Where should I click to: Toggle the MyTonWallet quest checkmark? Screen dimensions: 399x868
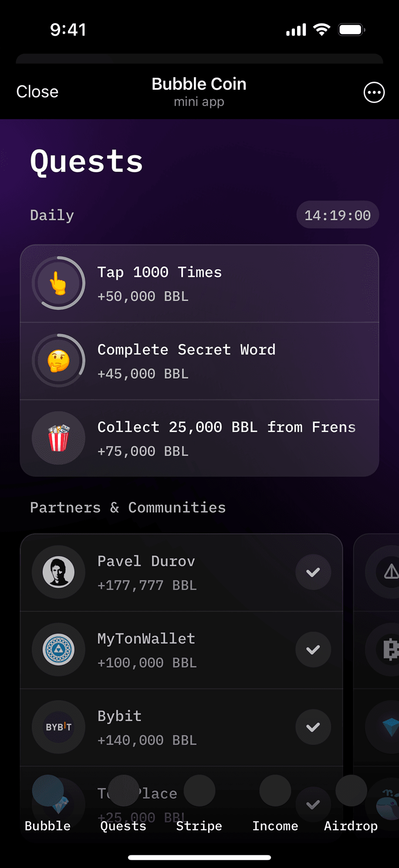(313, 650)
